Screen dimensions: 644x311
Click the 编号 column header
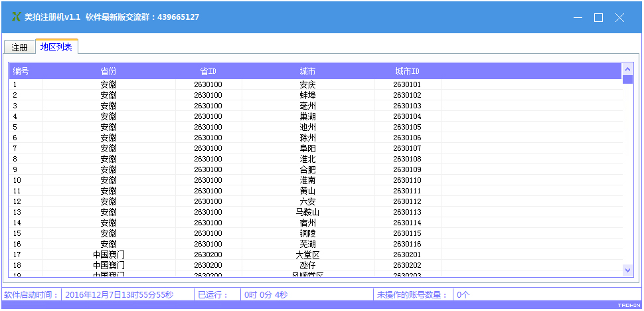21,71
